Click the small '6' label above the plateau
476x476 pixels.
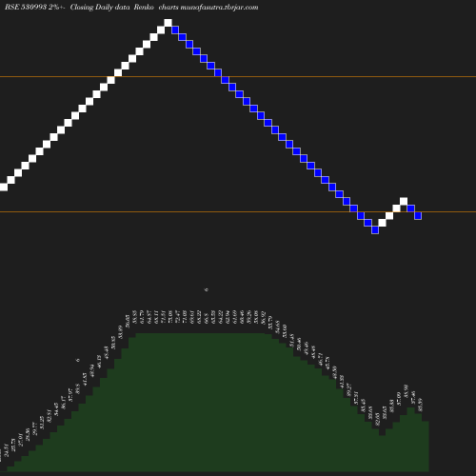[207, 289]
